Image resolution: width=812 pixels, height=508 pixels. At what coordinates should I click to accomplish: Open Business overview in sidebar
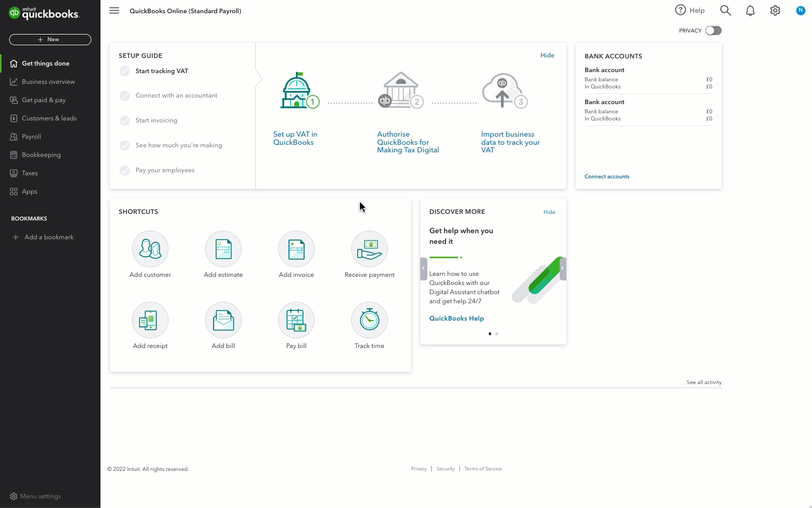tap(50, 82)
